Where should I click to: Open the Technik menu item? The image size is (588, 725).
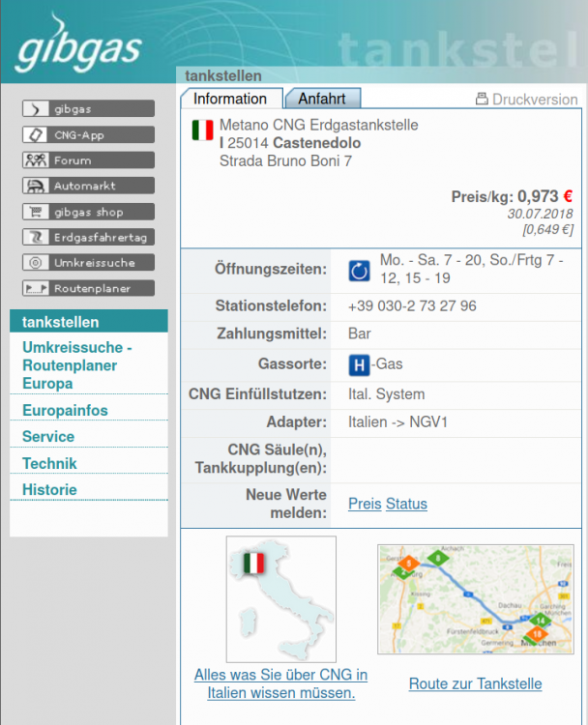(x=49, y=463)
